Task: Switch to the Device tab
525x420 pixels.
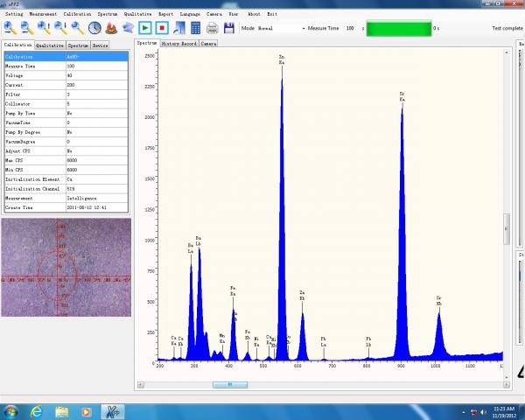Action: 100,45
